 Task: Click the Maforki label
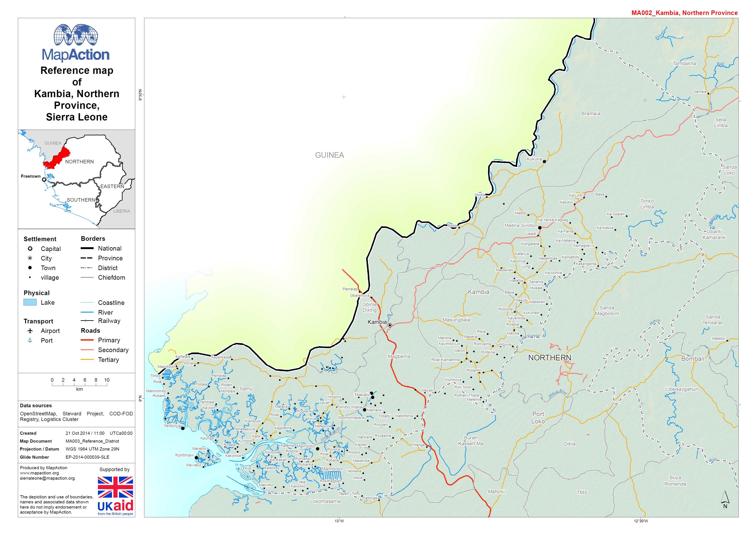point(496,492)
